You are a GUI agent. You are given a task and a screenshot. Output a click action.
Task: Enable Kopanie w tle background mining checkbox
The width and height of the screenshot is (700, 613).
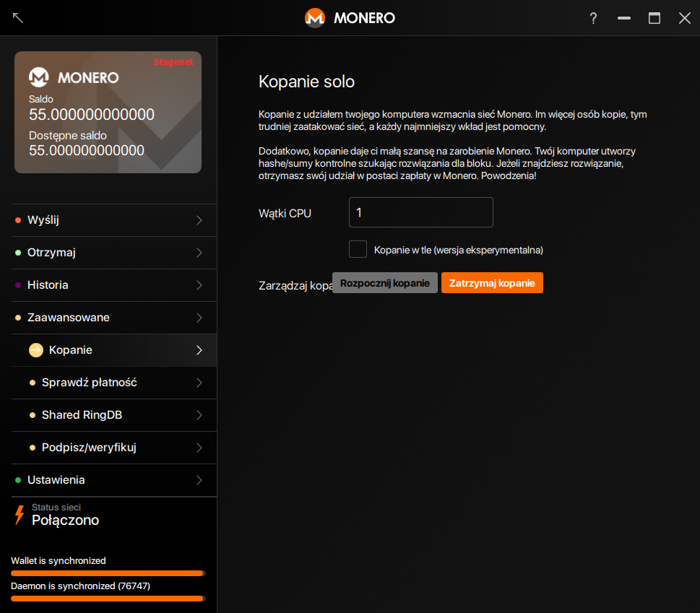coord(358,249)
